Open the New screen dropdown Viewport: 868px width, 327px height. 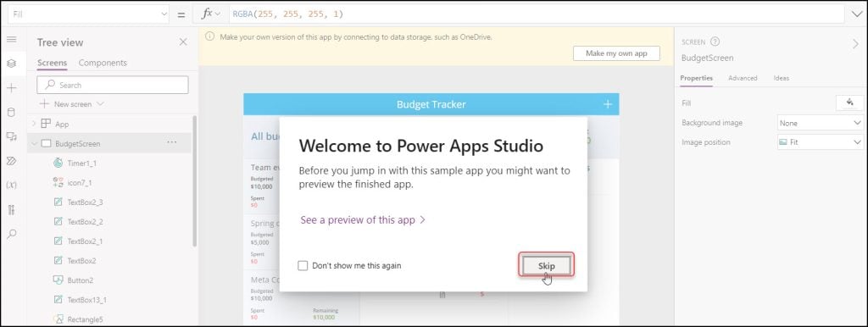coord(71,104)
